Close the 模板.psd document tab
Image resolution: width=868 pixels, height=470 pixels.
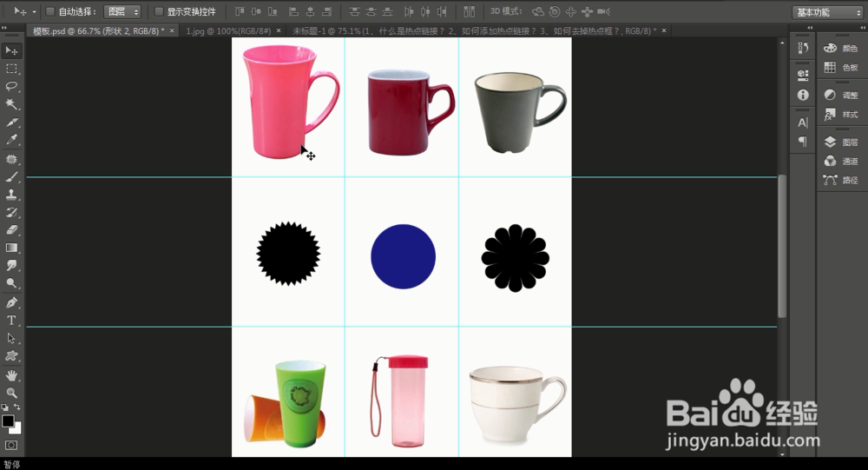[x=172, y=30]
